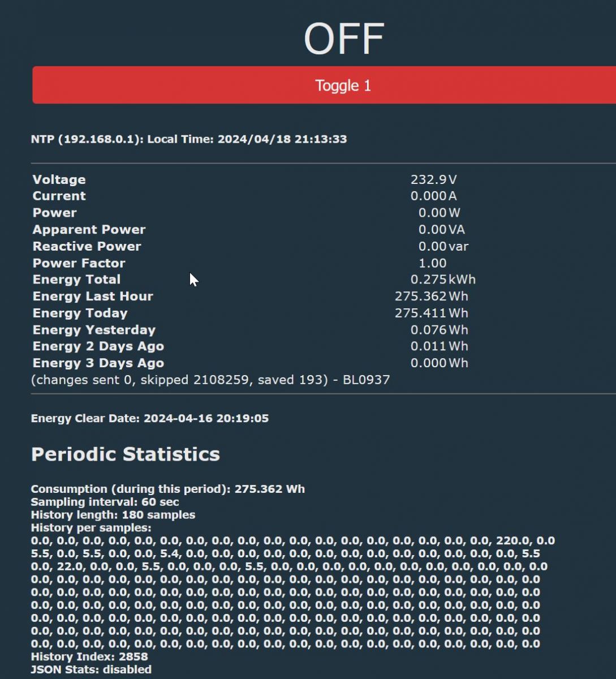Click the Apparent Power label

tap(89, 229)
